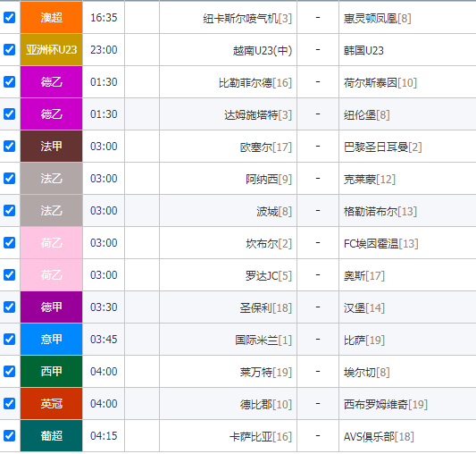
Task: Click the 03:45 kickoff time
Action: (x=104, y=340)
